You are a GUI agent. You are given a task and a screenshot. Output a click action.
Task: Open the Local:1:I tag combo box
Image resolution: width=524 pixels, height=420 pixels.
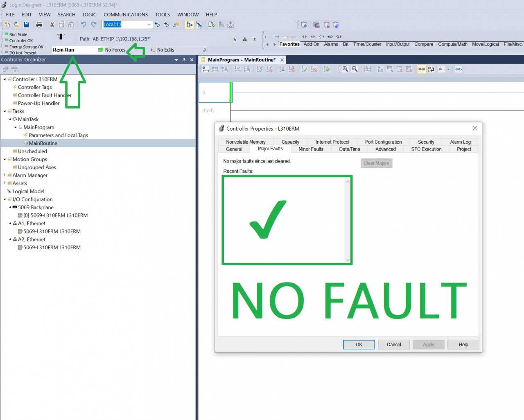(127, 25)
